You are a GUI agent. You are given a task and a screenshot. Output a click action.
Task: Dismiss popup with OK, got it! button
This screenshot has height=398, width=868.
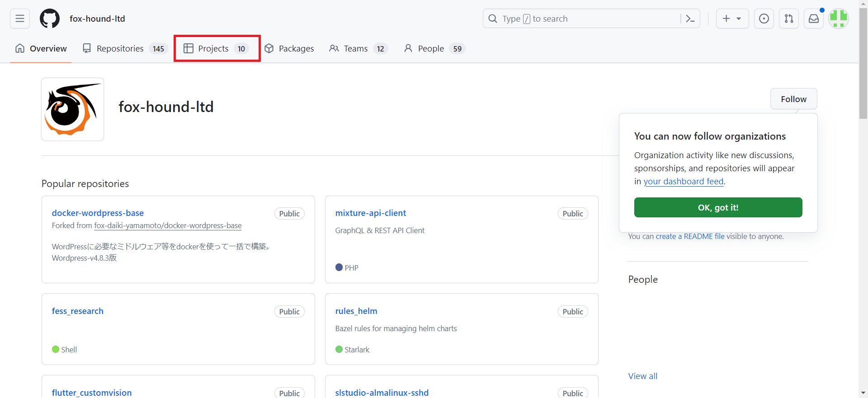(718, 207)
